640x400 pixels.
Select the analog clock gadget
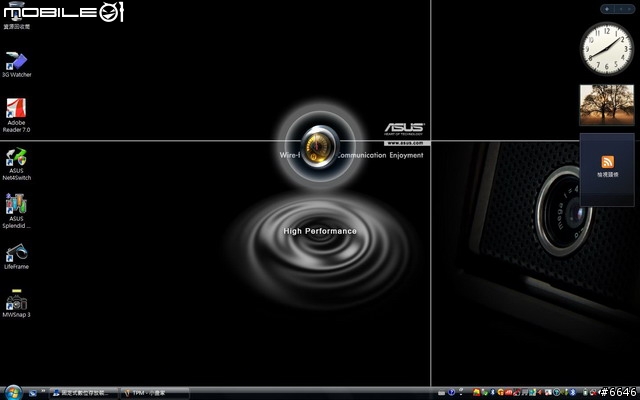tap(607, 49)
